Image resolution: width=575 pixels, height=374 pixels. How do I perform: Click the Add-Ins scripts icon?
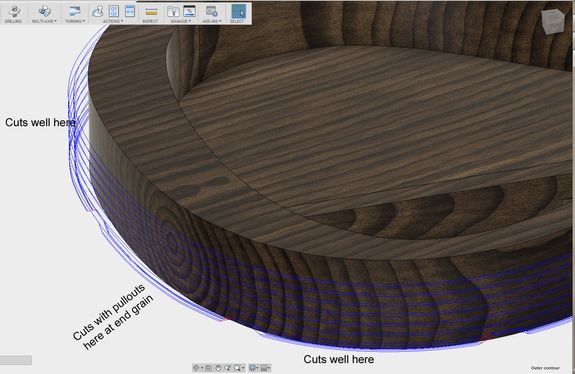(212, 11)
